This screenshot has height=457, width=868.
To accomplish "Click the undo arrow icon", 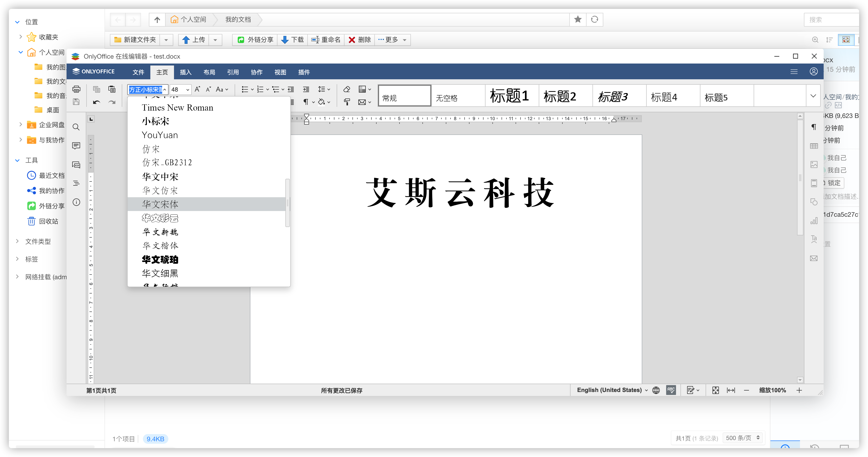I will (97, 102).
